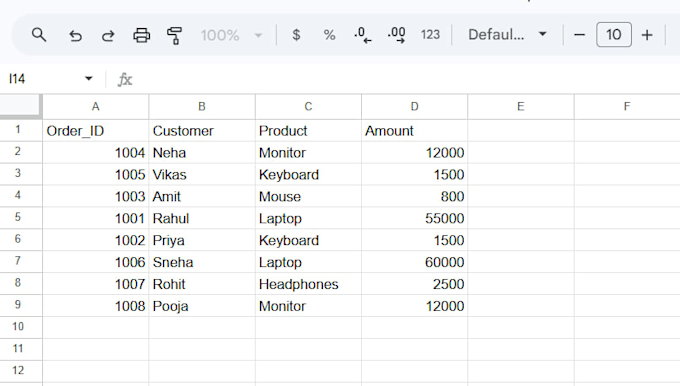
Task: Decrease font size with the minus button
Action: click(x=579, y=35)
